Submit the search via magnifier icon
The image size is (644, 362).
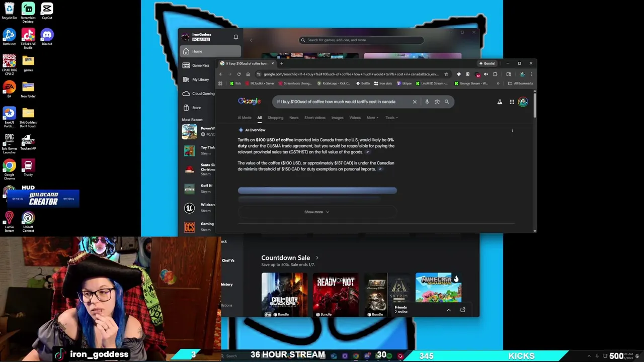[447, 102]
